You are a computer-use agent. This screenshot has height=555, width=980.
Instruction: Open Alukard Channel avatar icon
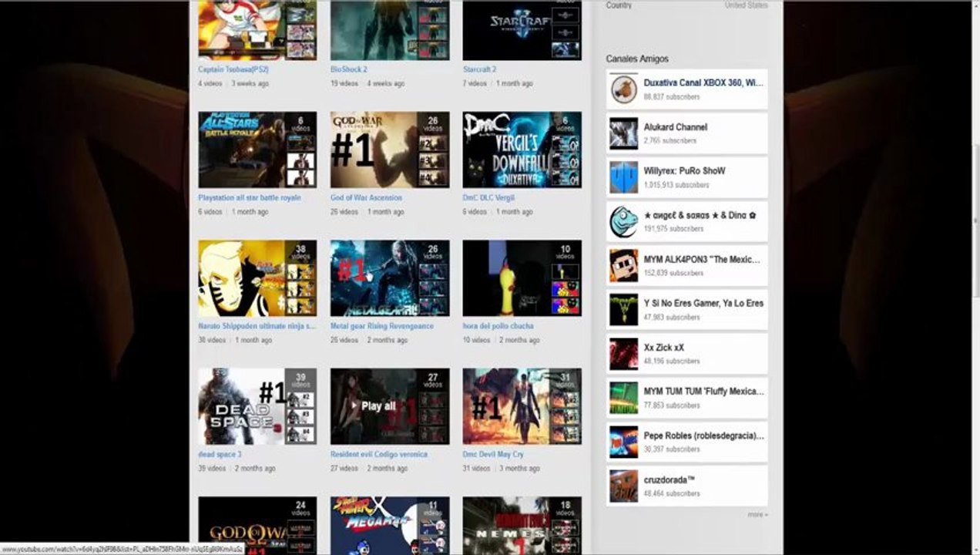[x=624, y=133]
